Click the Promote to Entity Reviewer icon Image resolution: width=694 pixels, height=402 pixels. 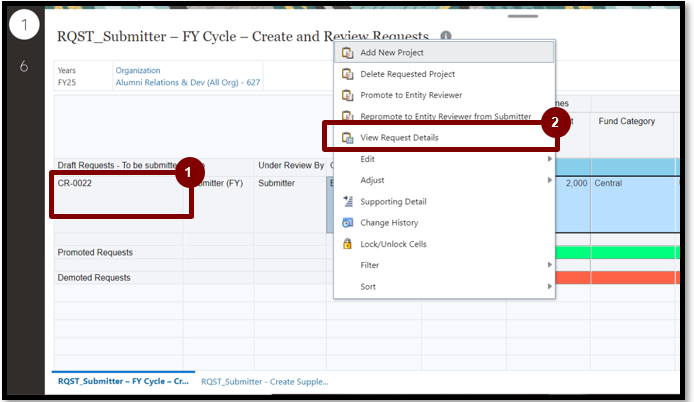pyautogui.click(x=347, y=95)
